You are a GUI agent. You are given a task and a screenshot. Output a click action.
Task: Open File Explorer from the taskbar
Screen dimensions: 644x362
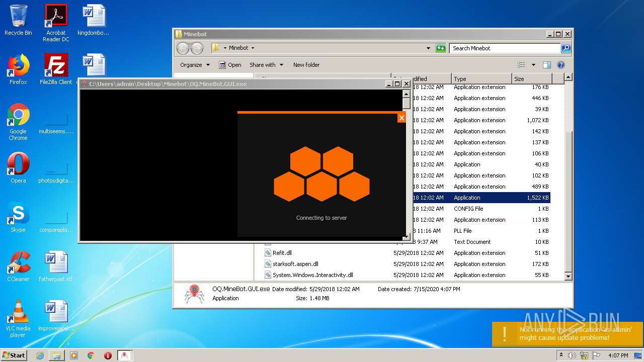pyautogui.click(x=57, y=355)
